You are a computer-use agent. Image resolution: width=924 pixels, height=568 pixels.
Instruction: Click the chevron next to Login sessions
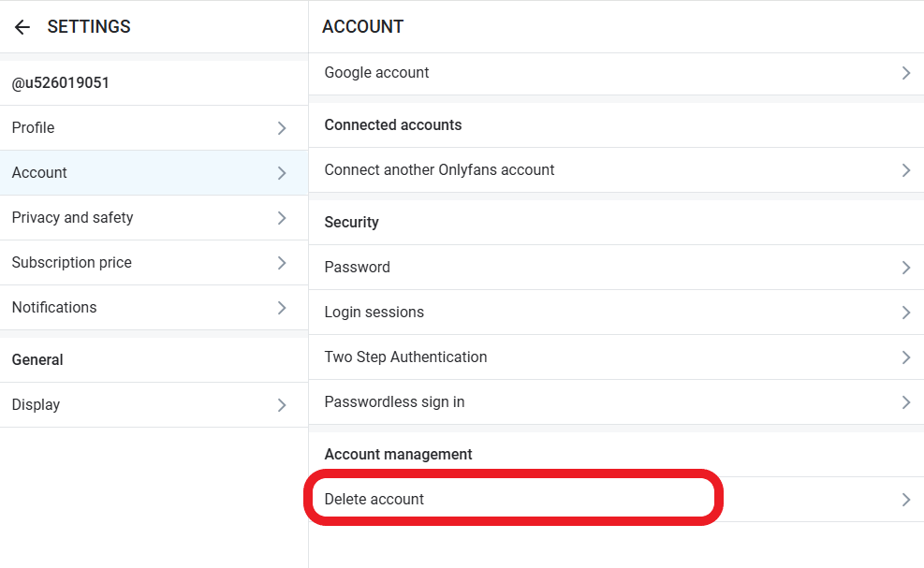pos(904,312)
